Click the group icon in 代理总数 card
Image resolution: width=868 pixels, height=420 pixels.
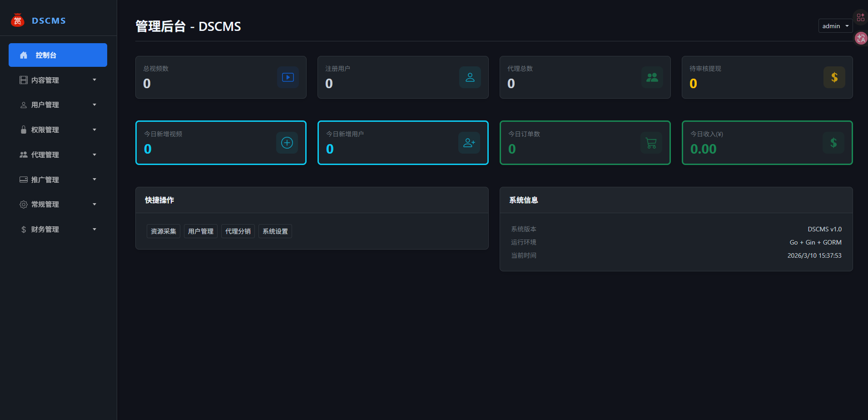(652, 77)
